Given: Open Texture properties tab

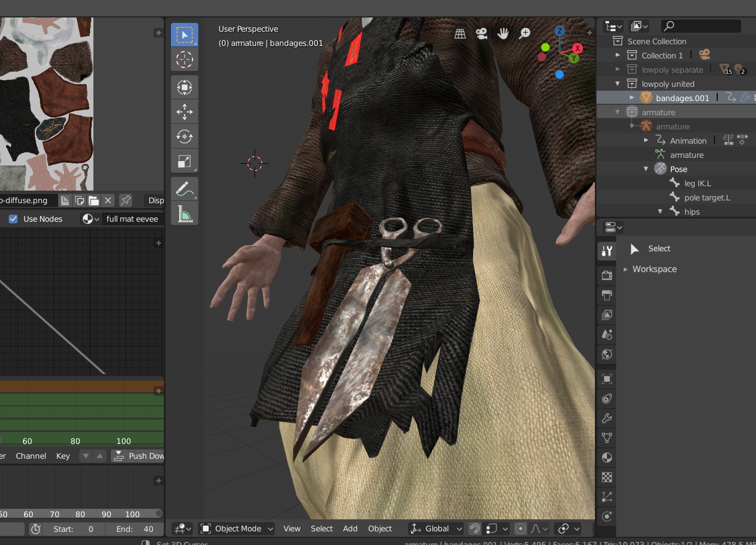Looking at the screenshot, I should pyautogui.click(x=607, y=477).
